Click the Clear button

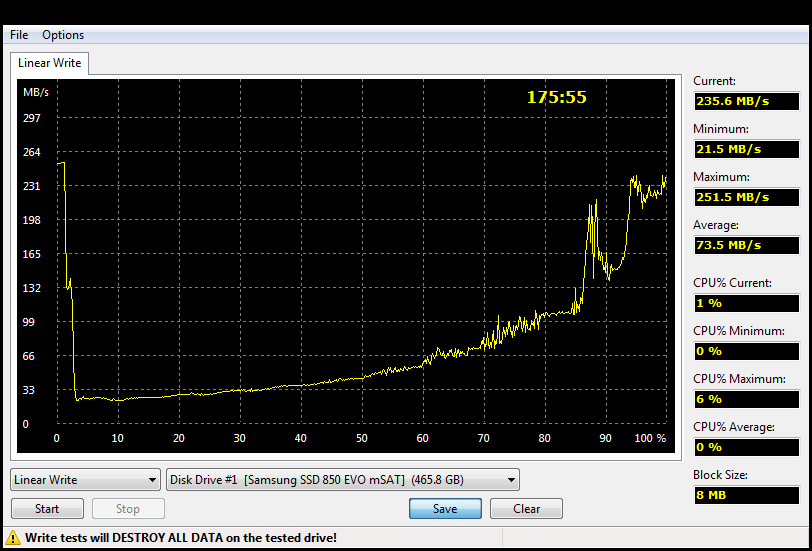point(526,509)
